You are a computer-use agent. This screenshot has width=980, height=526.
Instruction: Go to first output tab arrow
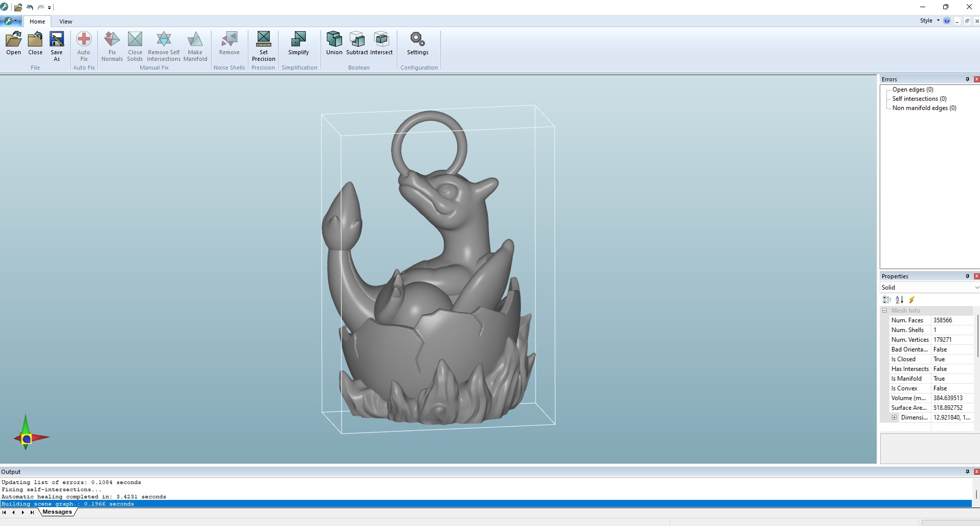(x=5, y=512)
